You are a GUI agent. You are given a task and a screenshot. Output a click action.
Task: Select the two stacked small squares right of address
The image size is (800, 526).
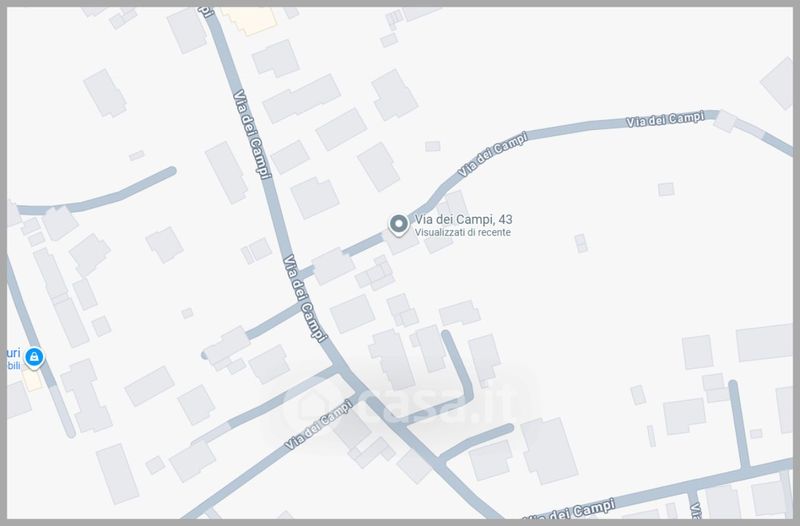[x=581, y=243]
